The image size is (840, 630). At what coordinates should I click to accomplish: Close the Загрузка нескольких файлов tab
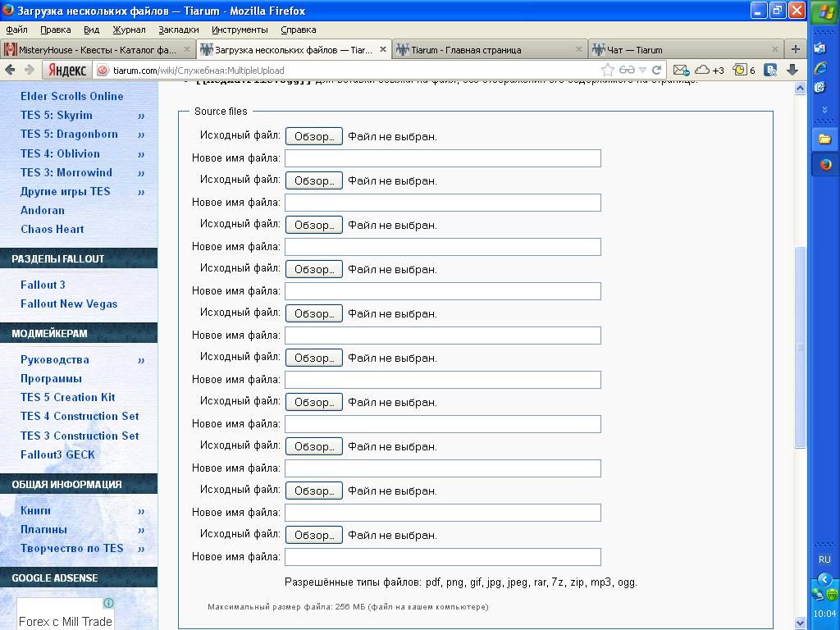[x=382, y=49]
